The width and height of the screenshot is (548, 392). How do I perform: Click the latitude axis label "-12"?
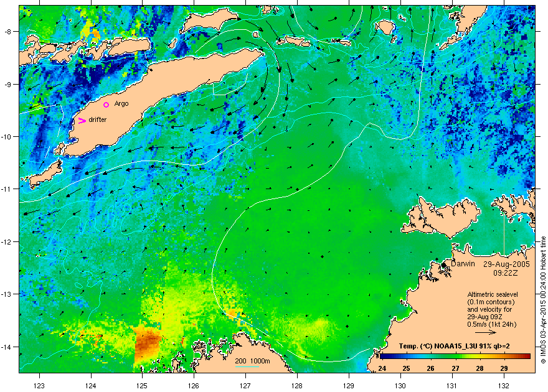click(6, 241)
